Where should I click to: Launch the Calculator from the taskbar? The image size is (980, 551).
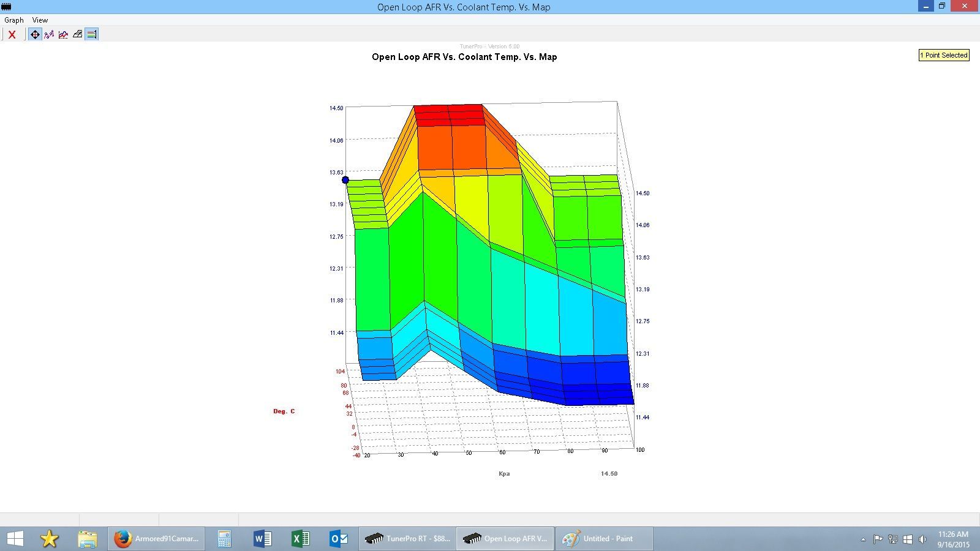224,539
